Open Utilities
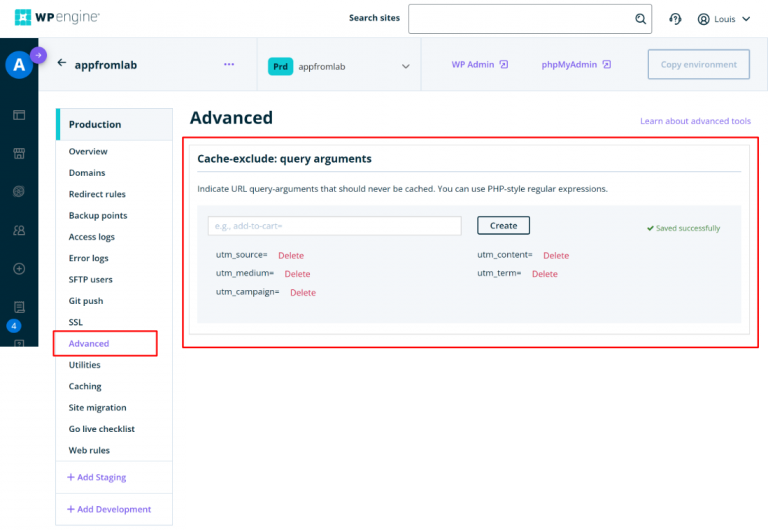 tap(85, 365)
